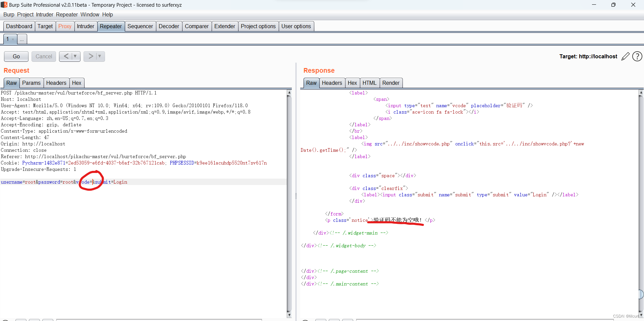Switch to the Target tab
644x321 pixels.
click(x=45, y=26)
